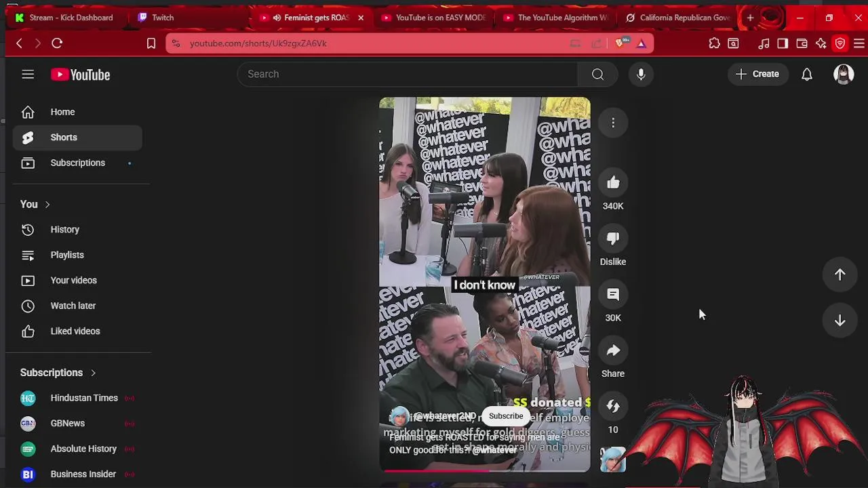Open YouTube notifications bell

tap(807, 75)
